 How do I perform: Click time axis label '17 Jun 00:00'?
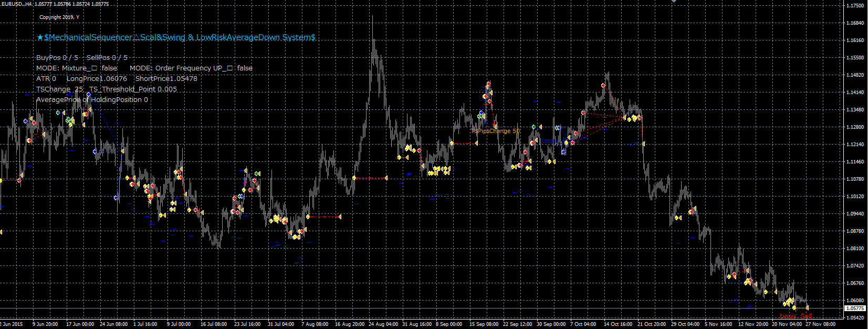coord(80,324)
